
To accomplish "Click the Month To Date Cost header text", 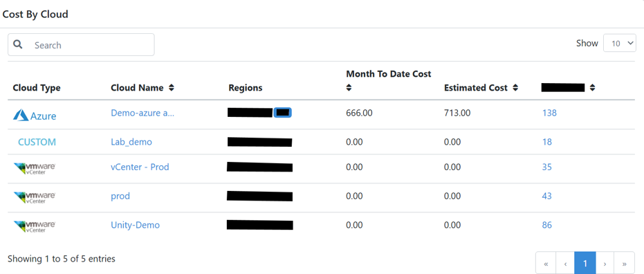I will [x=389, y=74].
